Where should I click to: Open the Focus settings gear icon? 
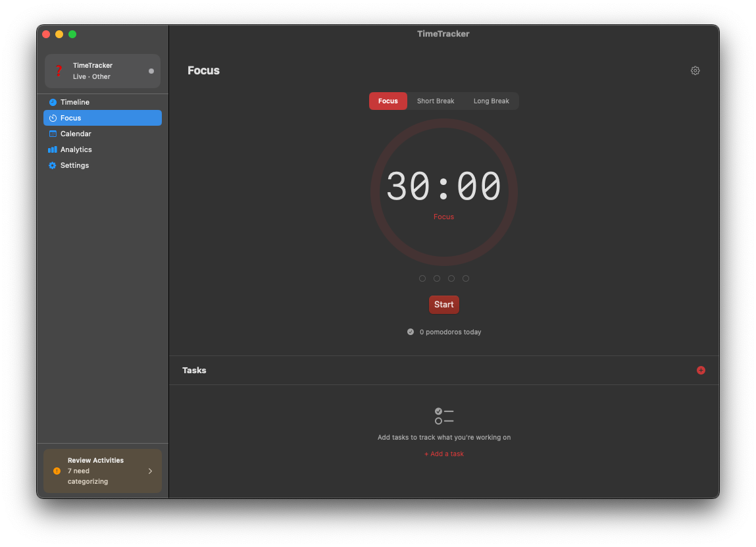tap(695, 70)
